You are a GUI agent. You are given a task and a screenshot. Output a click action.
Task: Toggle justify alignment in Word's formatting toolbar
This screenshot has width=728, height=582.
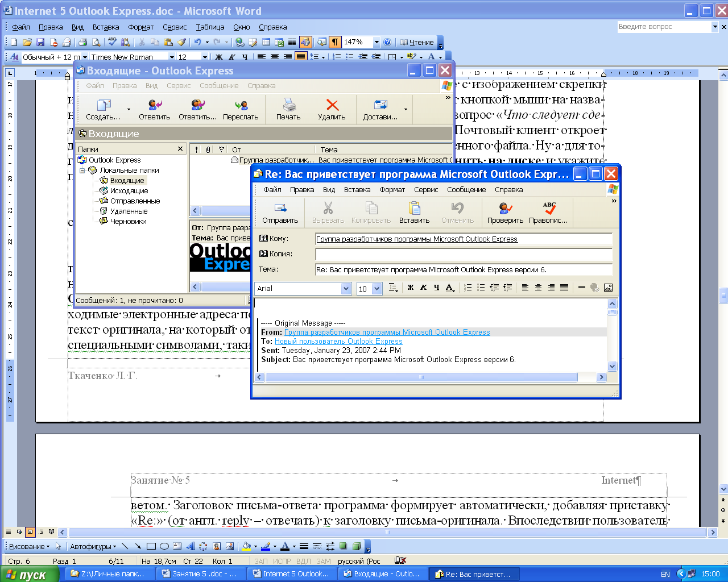pyautogui.click(x=301, y=57)
